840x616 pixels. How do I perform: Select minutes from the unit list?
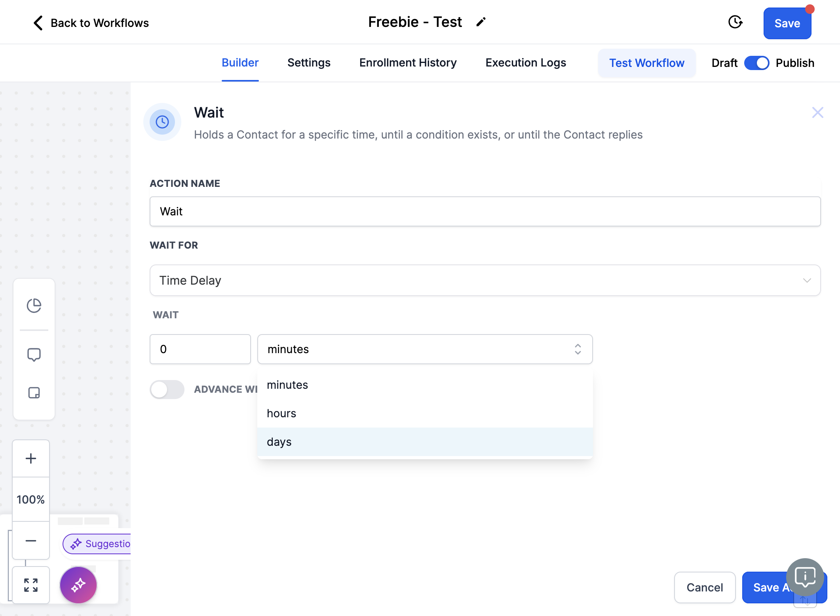(425, 385)
